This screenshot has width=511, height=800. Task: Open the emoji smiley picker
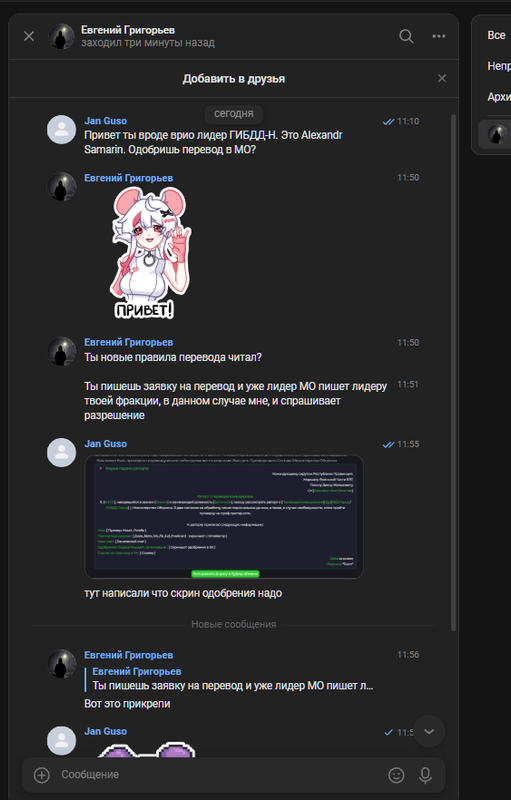(396, 775)
